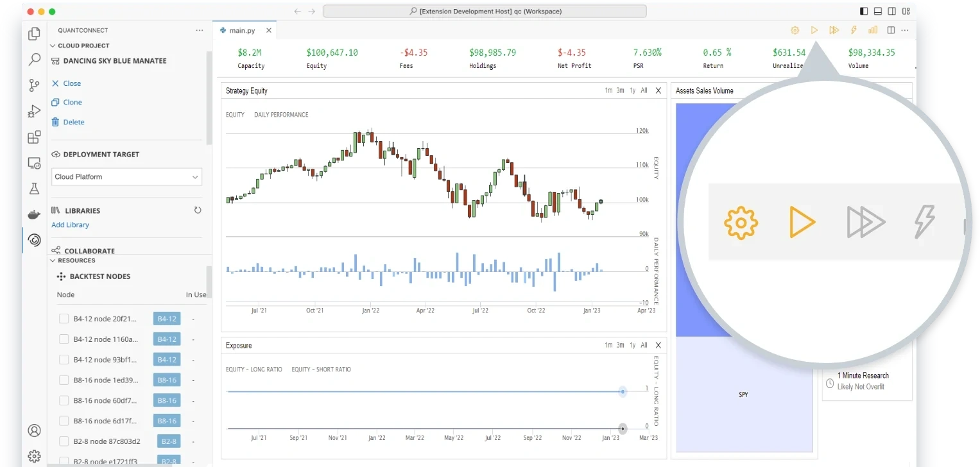The image size is (980, 467).
Task: Click the fast-forward optimize icon in editor toolbar
Action: (x=834, y=30)
